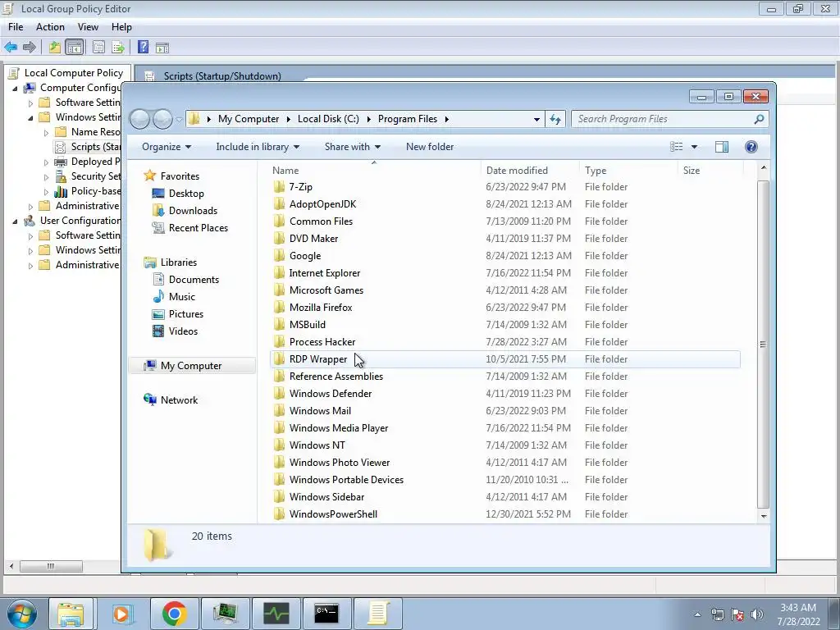The width and height of the screenshot is (840, 630).
Task: Click Explorer back navigation button
Action: pyautogui.click(x=139, y=119)
